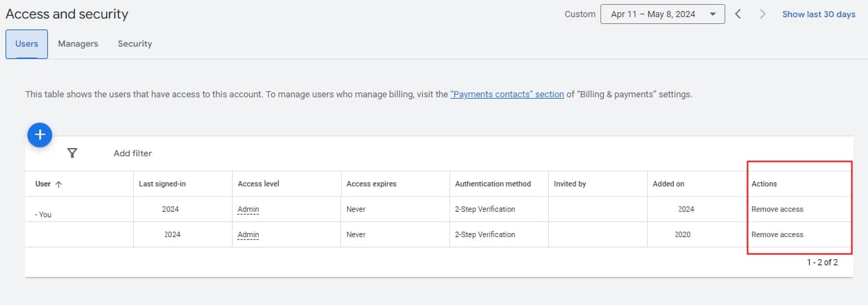This screenshot has height=305, width=868.
Task: Click Add filter text field
Action: click(132, 154)
